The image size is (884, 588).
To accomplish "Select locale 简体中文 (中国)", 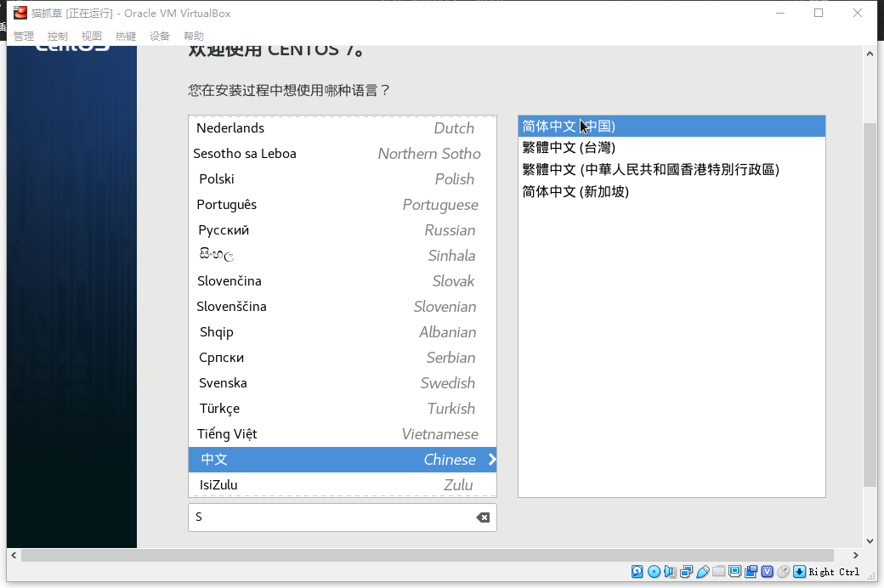I will tap(671, 127).
